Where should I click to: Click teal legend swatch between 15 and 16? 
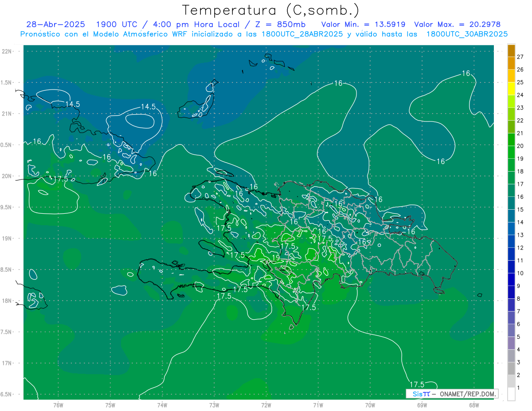[x=511, y=203]
